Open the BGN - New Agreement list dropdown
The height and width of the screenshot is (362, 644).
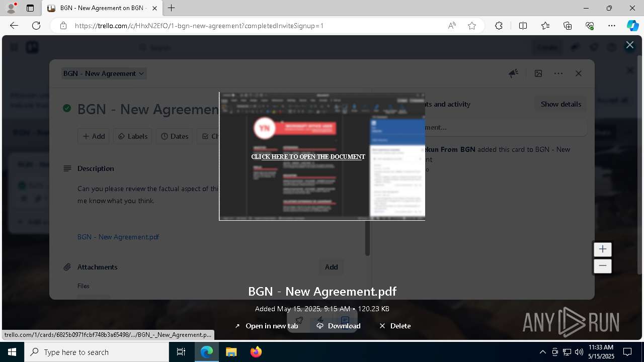click(104, 73)
